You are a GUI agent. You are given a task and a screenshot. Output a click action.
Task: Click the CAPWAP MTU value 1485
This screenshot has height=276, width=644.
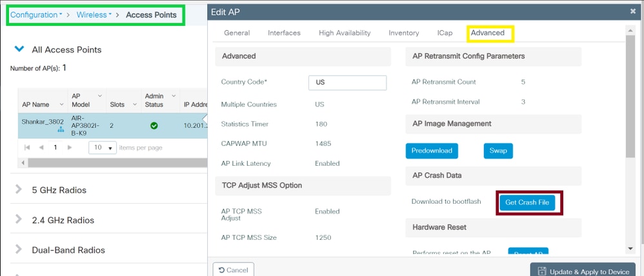click(x=323, y=144)
